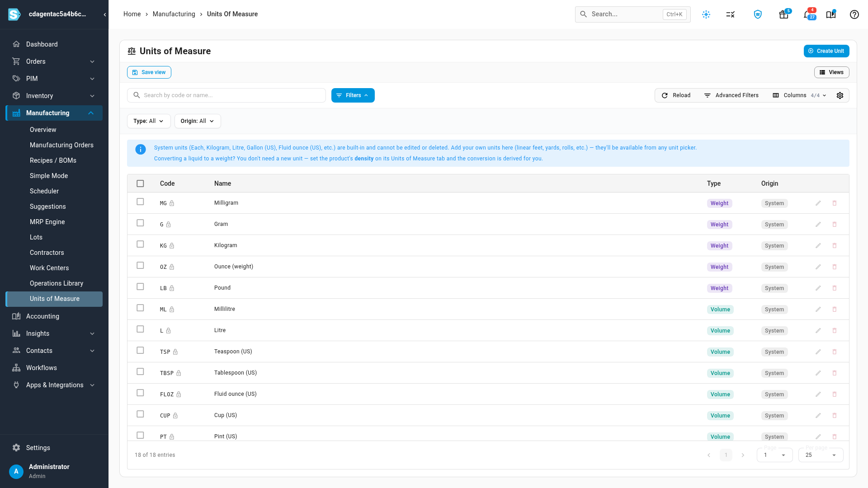
Task: Check the Millilitre row checkbox
Action: pos(140,308)
